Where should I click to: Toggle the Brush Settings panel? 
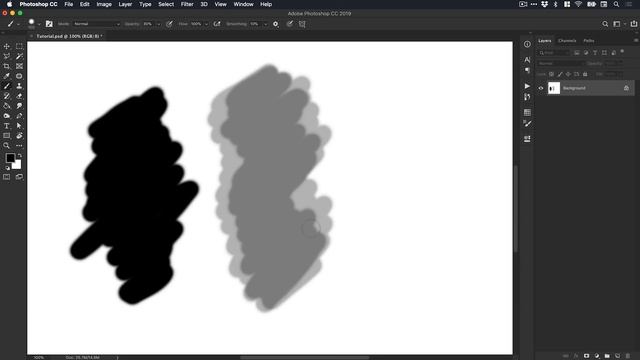click(49, 24)
